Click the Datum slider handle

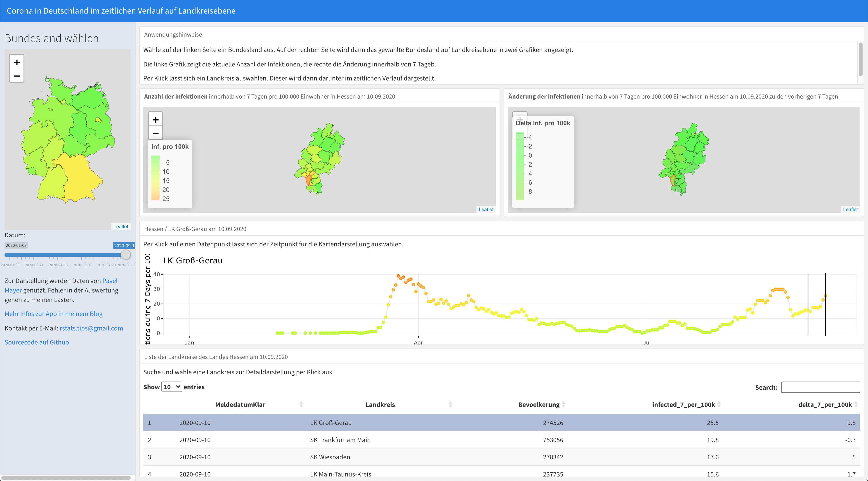point(126,255)
